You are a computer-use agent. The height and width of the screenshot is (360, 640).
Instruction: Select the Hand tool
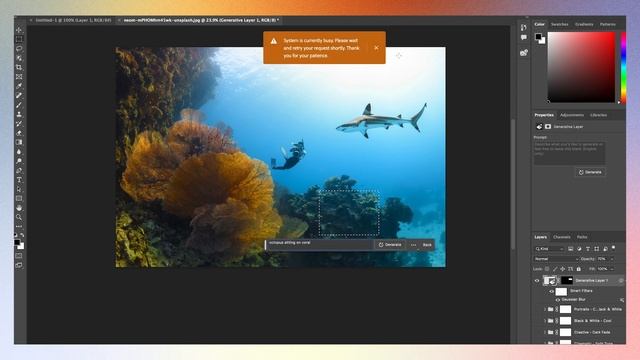(x=19, y=208)
